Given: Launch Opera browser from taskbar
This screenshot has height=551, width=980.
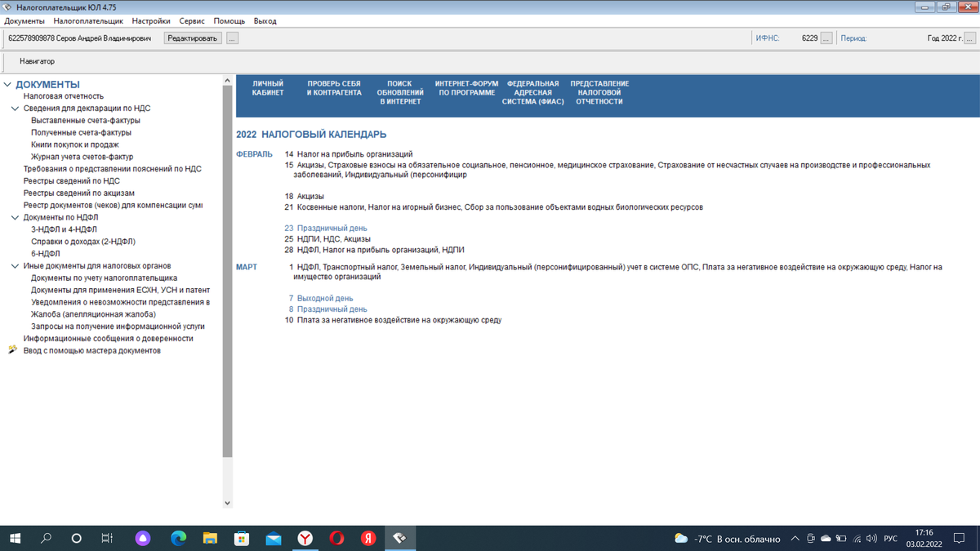Looking at the screenshot, I should [x=336, y=539].
